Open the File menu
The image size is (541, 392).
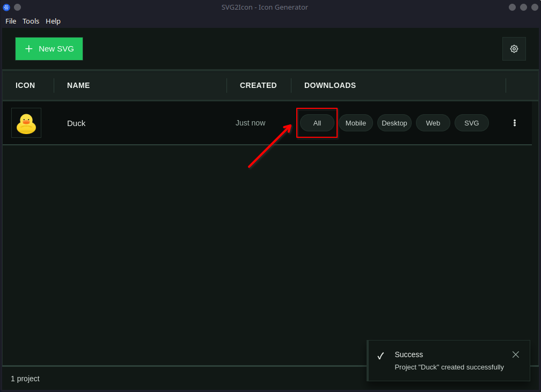tap(11, 21)
